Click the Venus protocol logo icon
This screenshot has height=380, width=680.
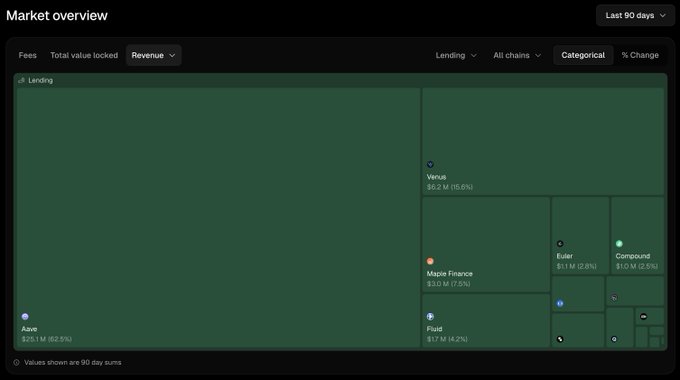[x=430, y=164]
